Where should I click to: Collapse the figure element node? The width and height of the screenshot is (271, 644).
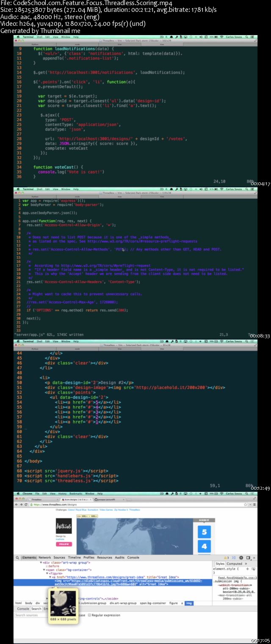coord(47,573)
